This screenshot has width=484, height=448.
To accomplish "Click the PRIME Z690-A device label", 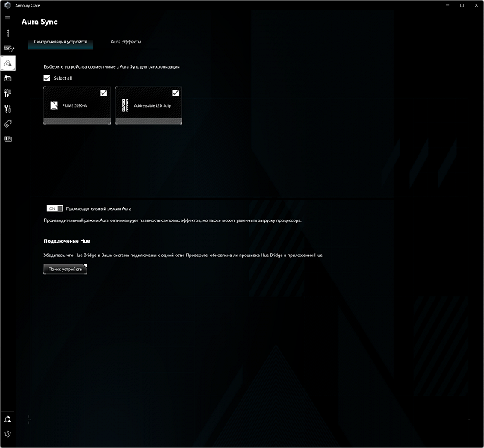I will tap(75, 105).
